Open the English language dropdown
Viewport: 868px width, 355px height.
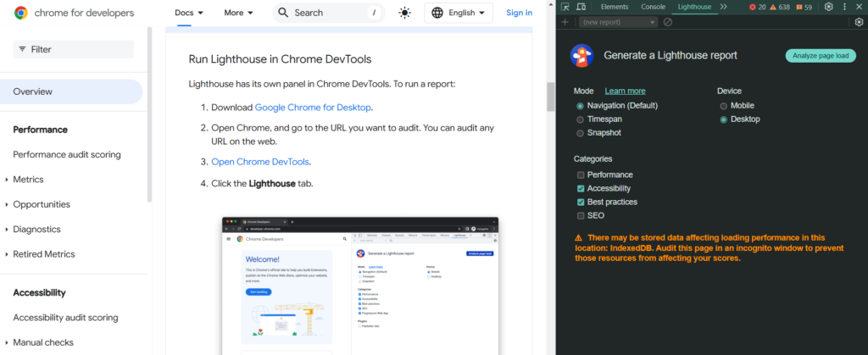pyautogui.click(x=459, y=13)
